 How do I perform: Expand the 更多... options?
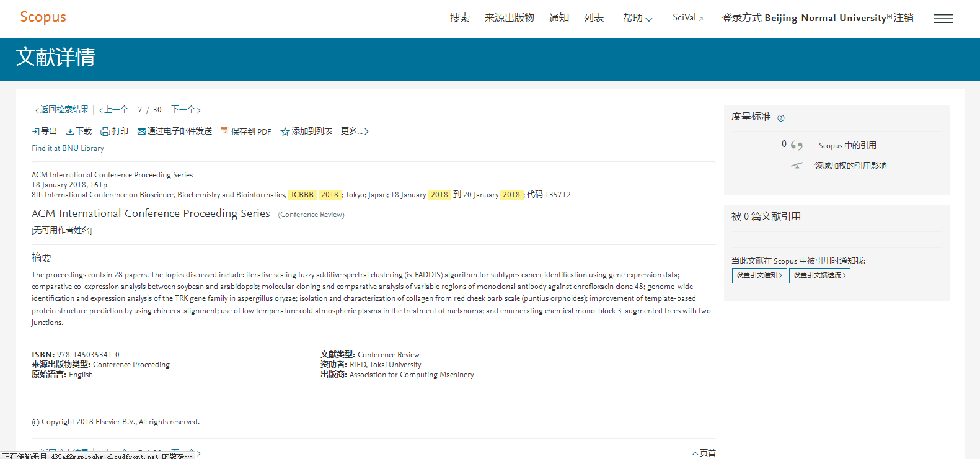[355, 131]
